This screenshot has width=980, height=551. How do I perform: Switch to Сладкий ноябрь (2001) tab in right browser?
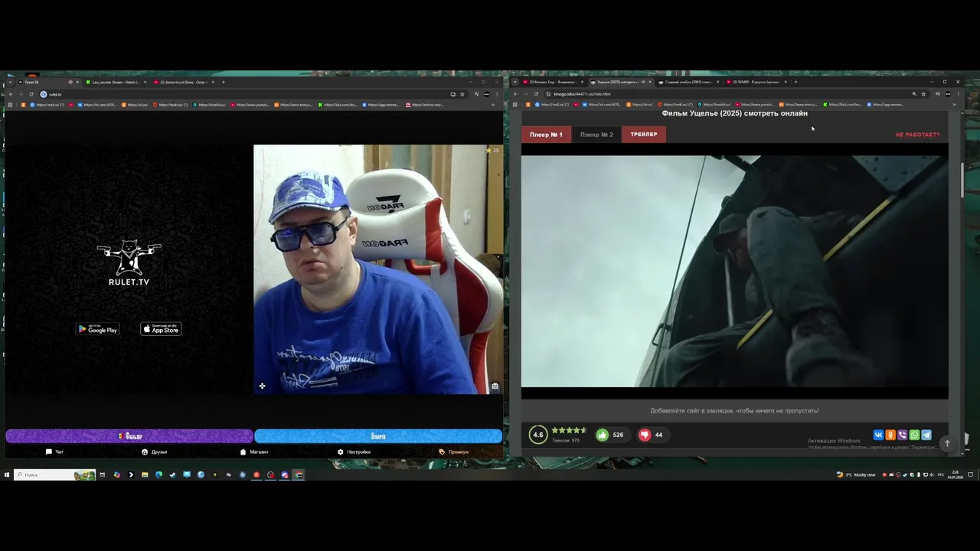[688, 82]
